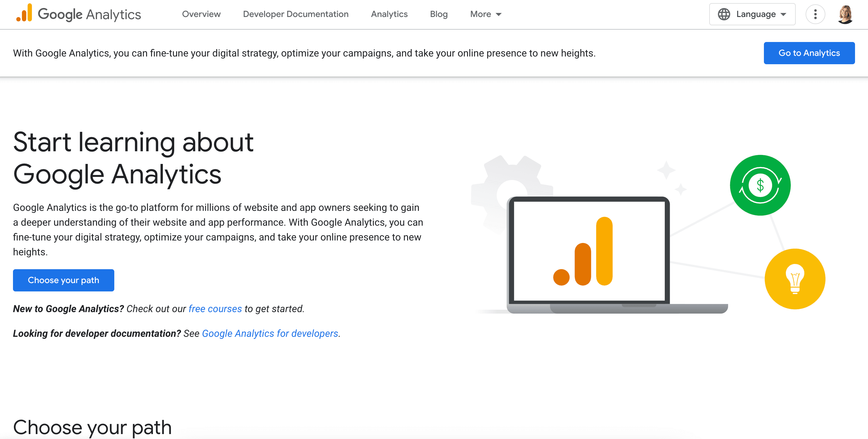Switch to Developer Documentation tab

(x=296, y=14)
